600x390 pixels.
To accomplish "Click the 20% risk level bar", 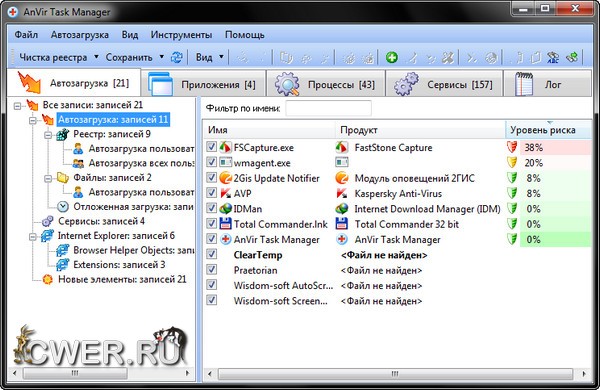I will point(556,163).
